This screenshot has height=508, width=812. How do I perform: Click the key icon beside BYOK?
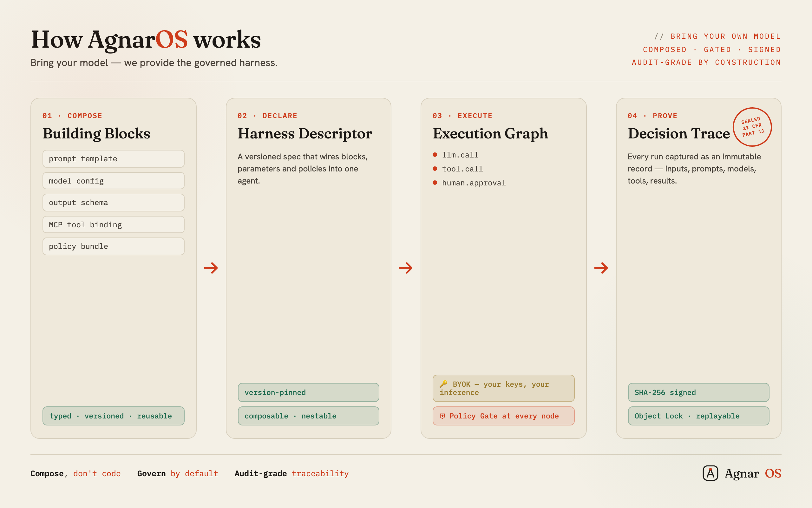443,384
